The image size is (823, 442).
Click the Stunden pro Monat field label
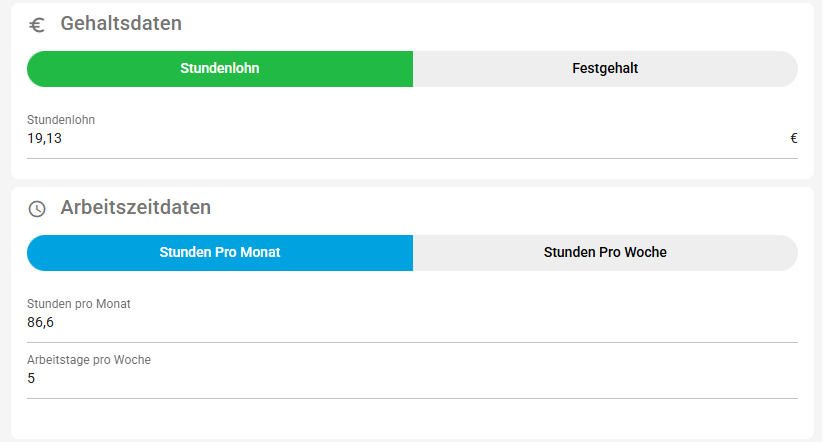point(79,304)
